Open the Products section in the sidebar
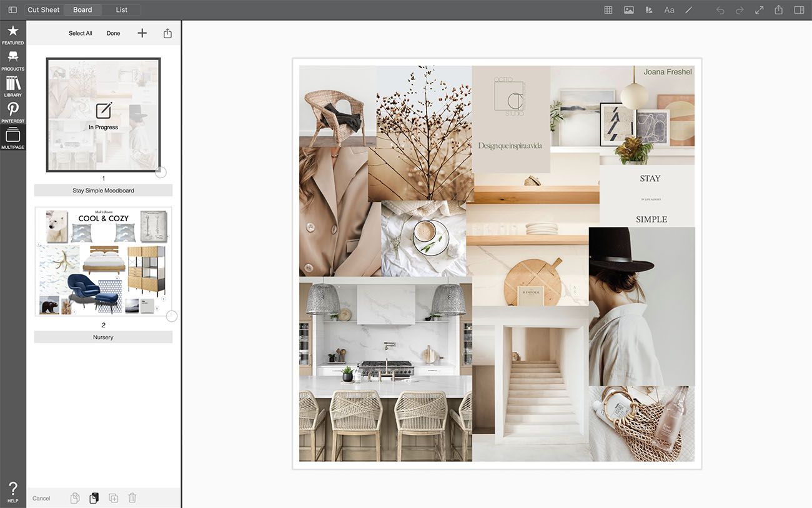Screen dimensions: 812x508 click(x=12, y=61)
